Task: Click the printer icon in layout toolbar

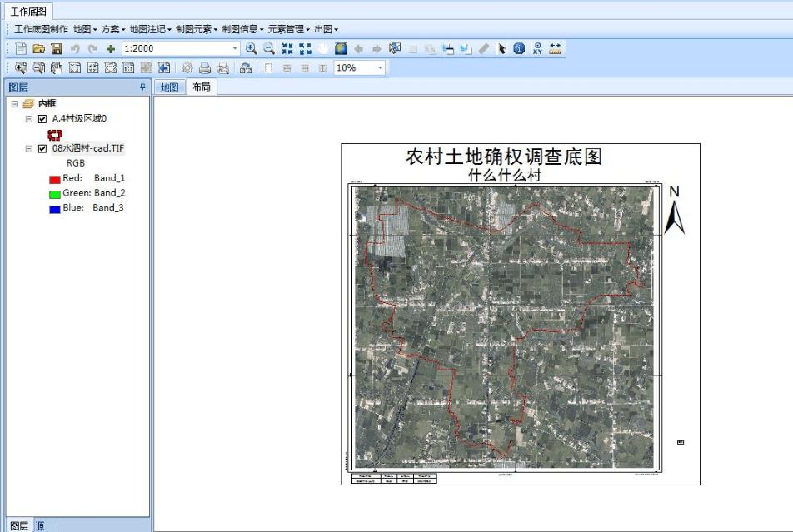Action: (204, 68)
